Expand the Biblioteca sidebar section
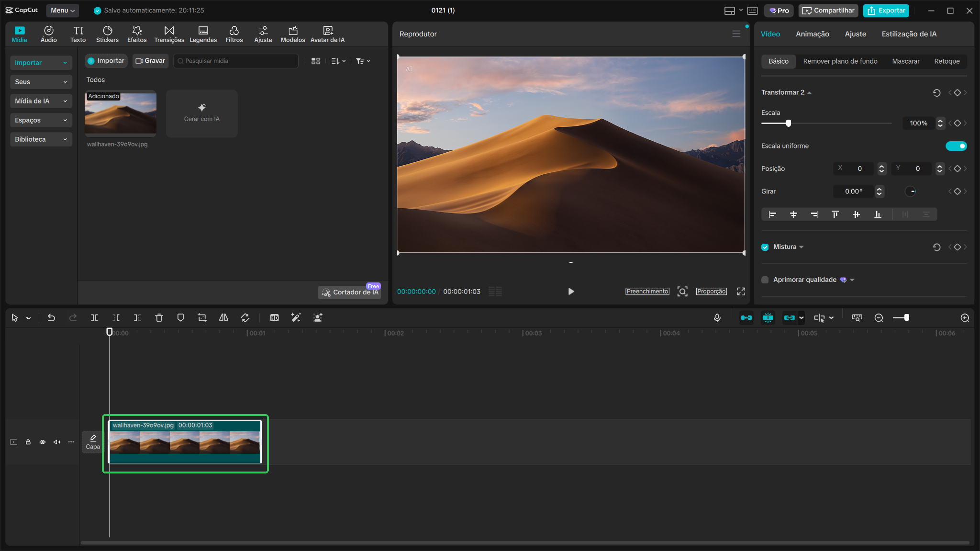This screenshot has height=551, width=980. (41, 139)
